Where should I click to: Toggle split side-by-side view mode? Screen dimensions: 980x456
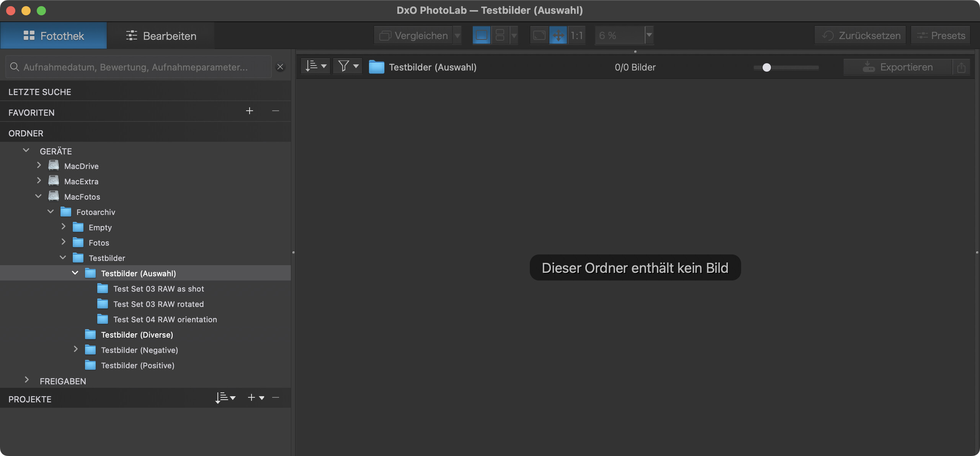[500, 36]
